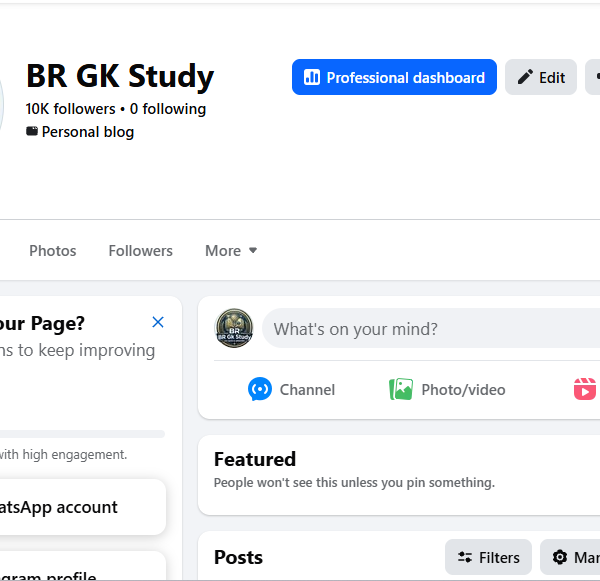Switch to the Followers tab
The width and height of the screenshot is (600, 581).
coord(140,251)
